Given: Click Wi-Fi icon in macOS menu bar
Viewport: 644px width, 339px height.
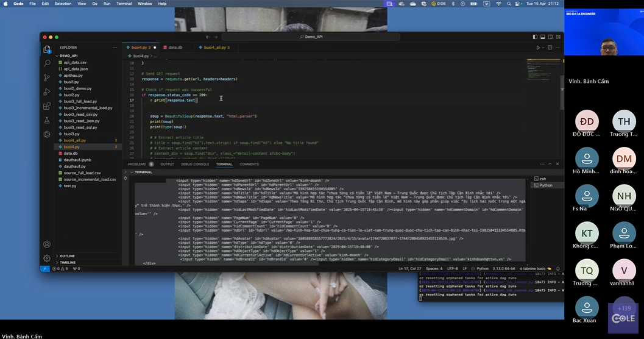Looking at the screenshot, I should 498,4.
